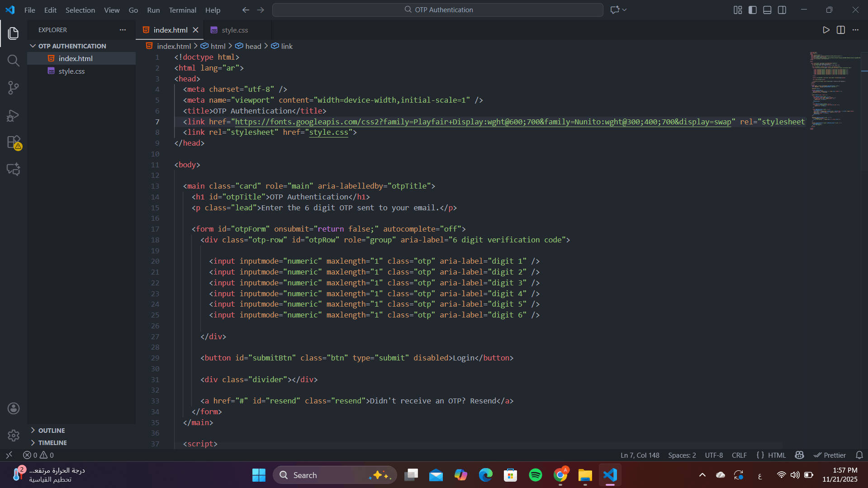Split the editor to the right
Screen dimensions: 868x488
(840, 30)
